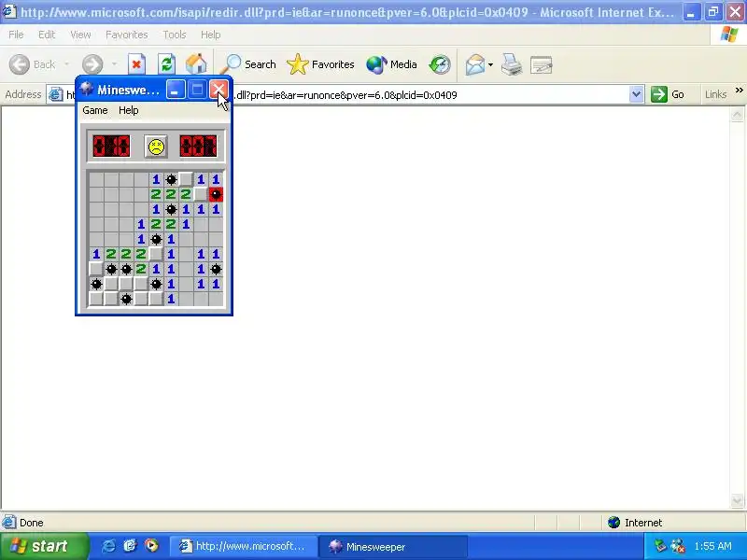Screen dimensions: 747x560
Task: Click the Search toolbar button
Action: [248, 64]
